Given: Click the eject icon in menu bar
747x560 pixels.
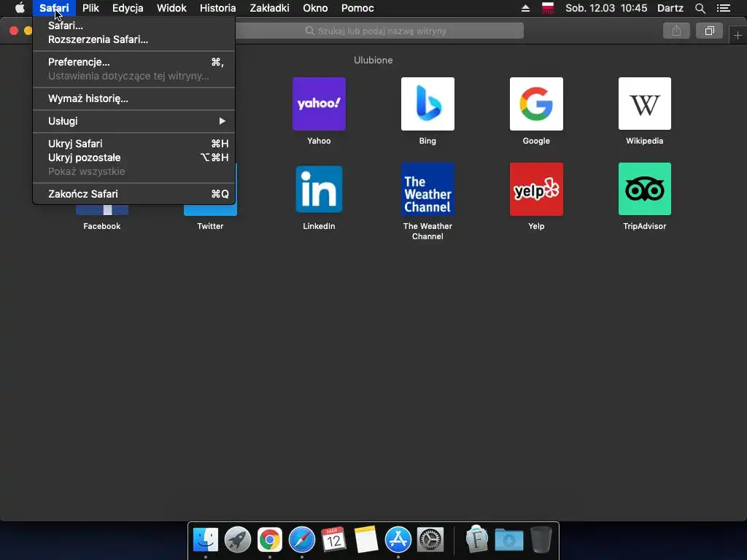Looking at the screenshot, I should tap(525, 8).
